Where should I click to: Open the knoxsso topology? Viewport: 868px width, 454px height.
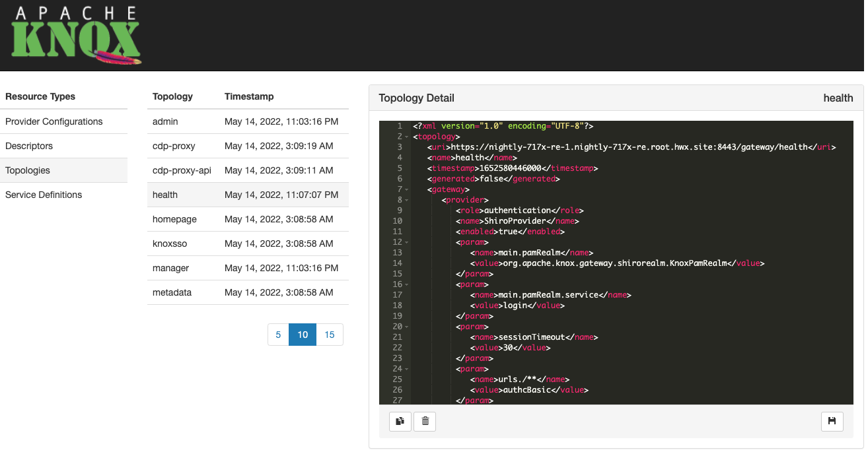pyautogui.click(x=169, y=243)
